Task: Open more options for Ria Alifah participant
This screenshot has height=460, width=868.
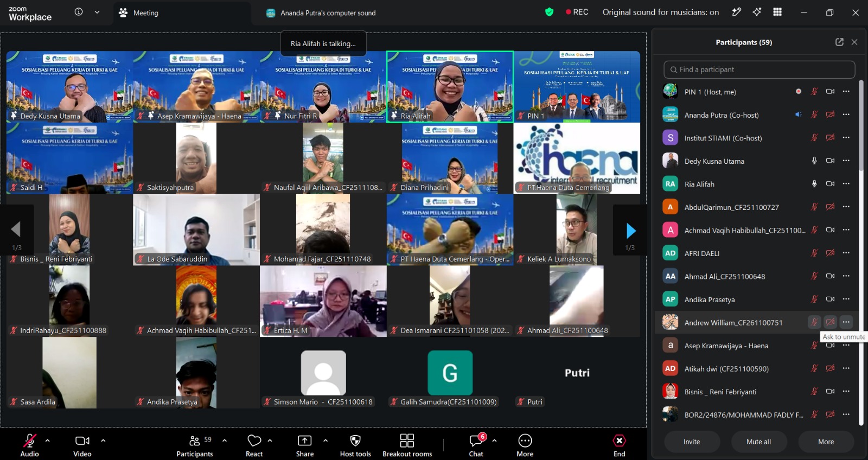Action: coord(846,184)
